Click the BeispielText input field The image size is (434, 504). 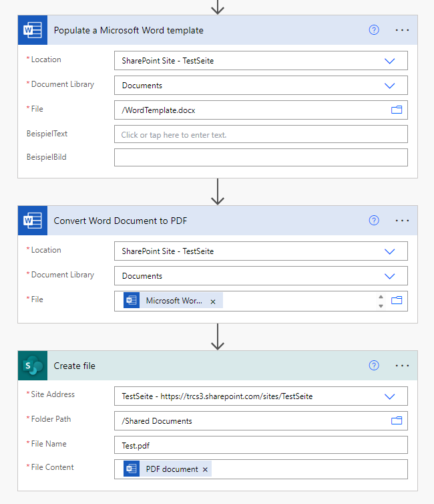(x=261, y=134)
